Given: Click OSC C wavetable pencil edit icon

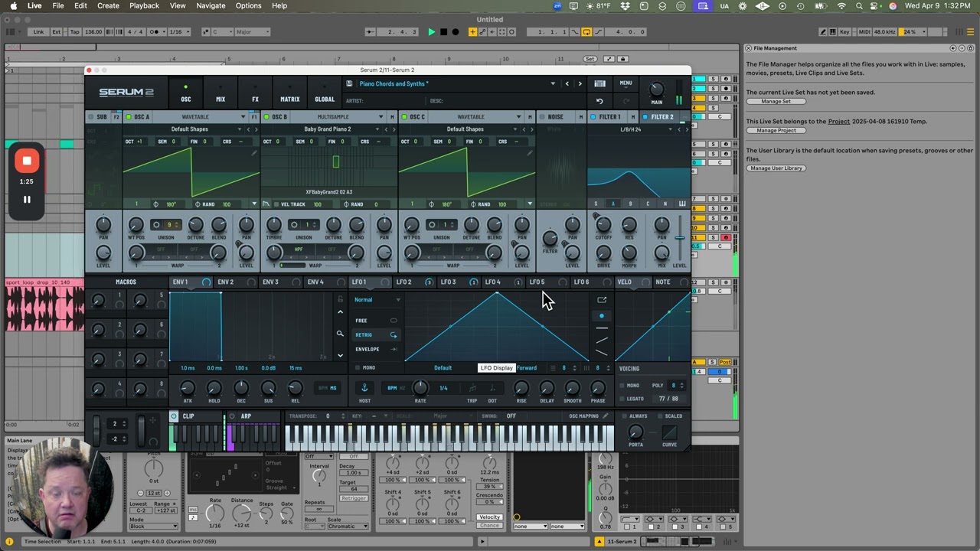Looking at the screenshot, I should click(530, 153).
